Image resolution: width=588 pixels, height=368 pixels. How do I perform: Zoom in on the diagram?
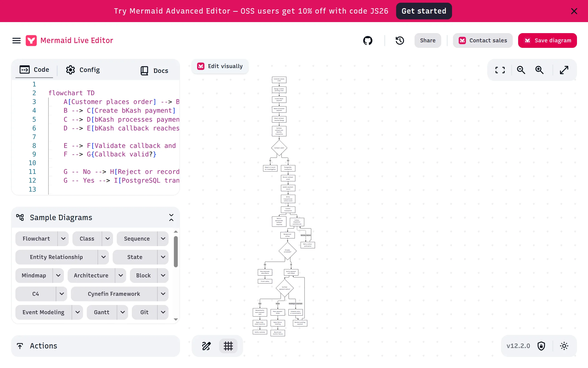tap(539, 70)
